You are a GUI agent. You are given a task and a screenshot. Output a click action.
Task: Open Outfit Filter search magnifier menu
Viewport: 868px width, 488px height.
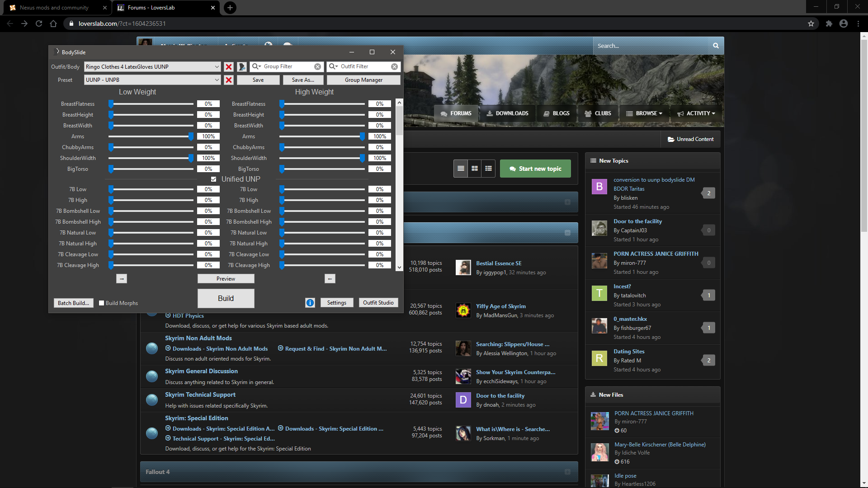[333, 66]
